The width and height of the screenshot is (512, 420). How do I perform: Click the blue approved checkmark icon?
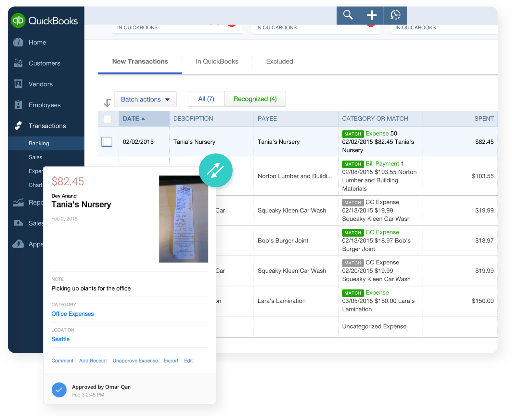pyautogui.click(x=59, y=390)
